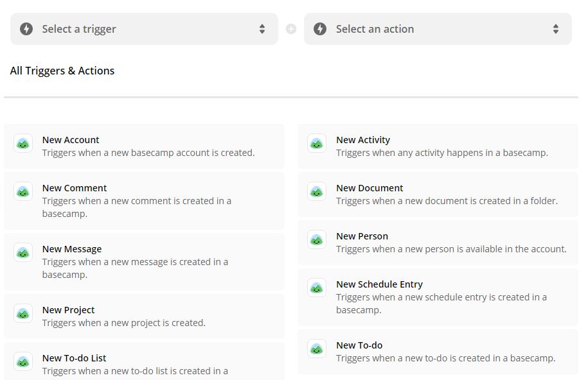Image resolution: width=588 pixels, height=380 pixels.
Task: Click Basecamp icon beside New Person
Action: pos(317,240)
